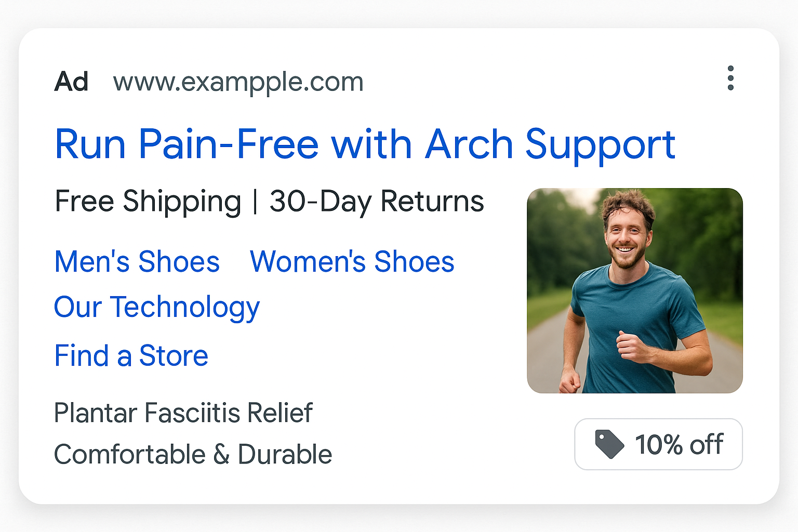Click the price tag icon
Image resolution: width=798 pixels, height=532 pixels.
609,444
